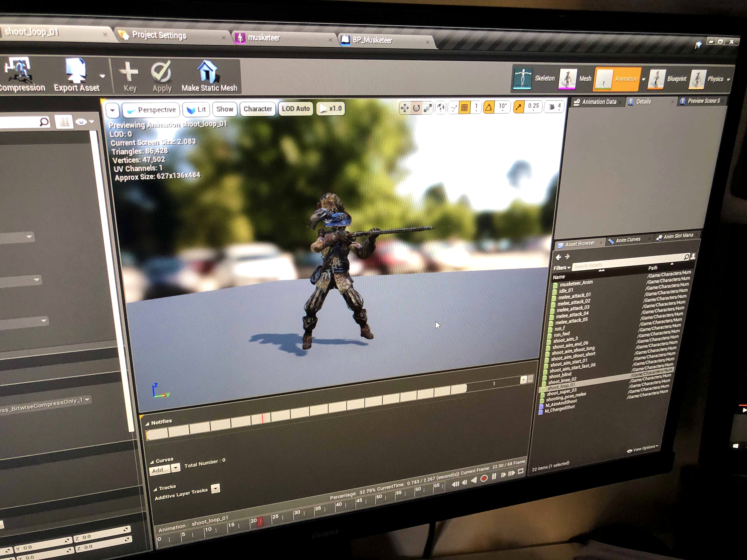The height and width of the screenshot is (560, 747).
Task: Expand the Additive Layer Tracks dropdown
Action: (x=215, y=488)
